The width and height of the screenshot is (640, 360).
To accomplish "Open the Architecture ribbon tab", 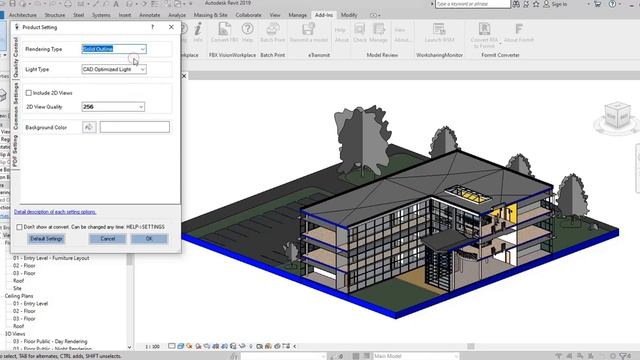I will click(x=22, y=15).
